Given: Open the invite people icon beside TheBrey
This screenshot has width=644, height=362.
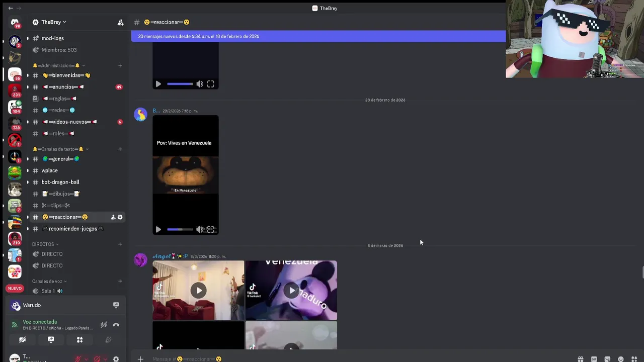Looking at the screenshot, I should click(x=120, y=22).
